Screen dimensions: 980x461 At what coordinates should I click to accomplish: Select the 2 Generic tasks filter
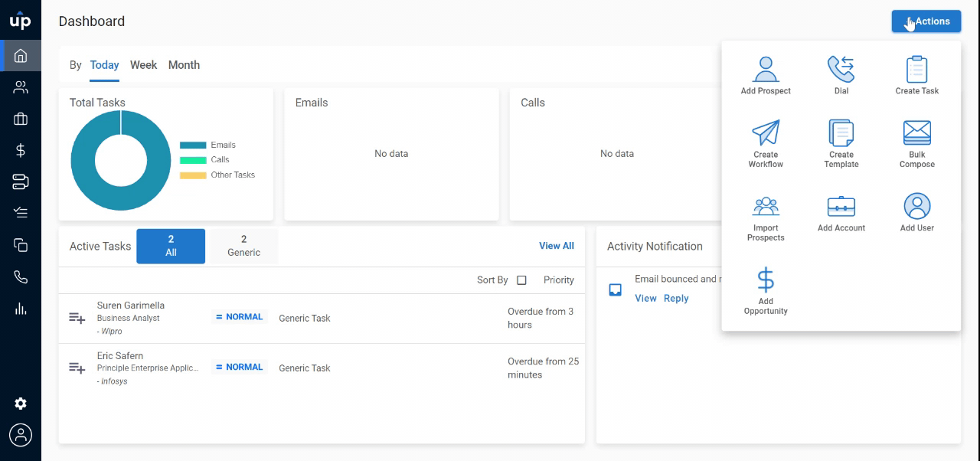click(x=243, y=246)
